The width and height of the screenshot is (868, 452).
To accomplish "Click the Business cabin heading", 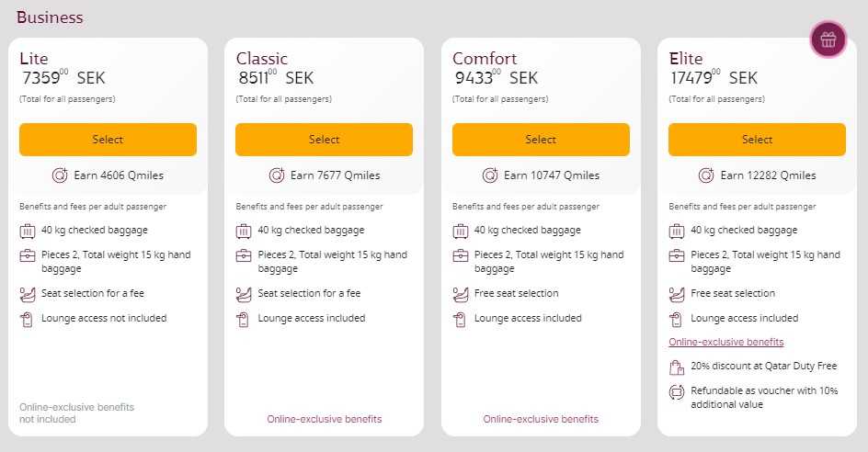I will [50, 17].
